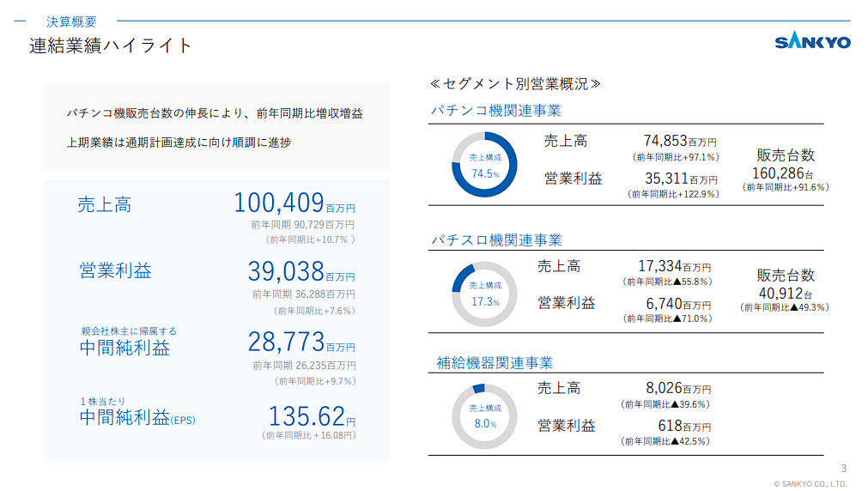Click the 135.62 EPS value
Screen dimensions: 868x491
307,416
